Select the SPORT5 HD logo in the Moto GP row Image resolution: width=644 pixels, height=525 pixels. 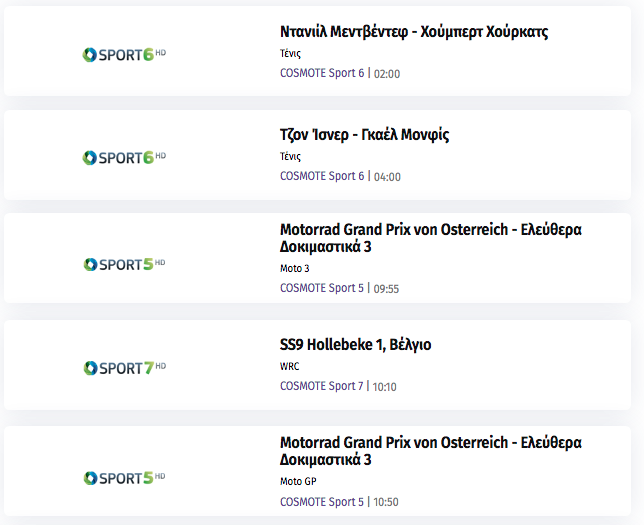coord(124,478)
